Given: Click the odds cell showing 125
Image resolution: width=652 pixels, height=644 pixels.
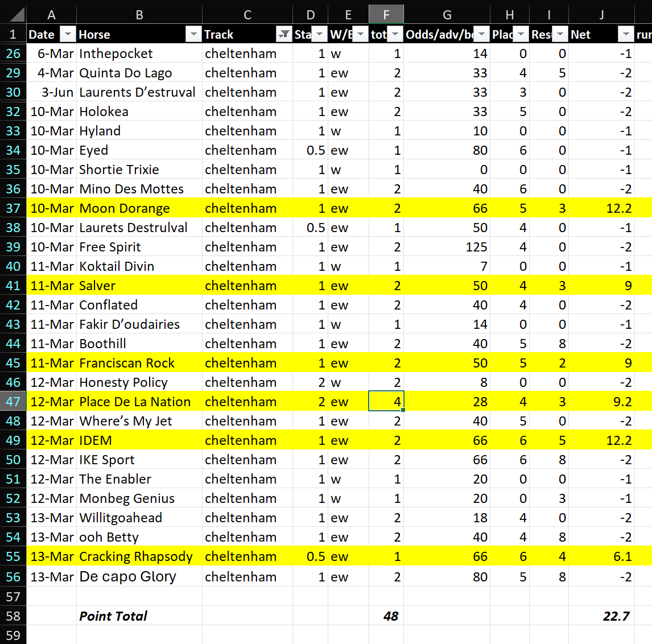Looking at the screenshot, I should [x=447, y=246].
